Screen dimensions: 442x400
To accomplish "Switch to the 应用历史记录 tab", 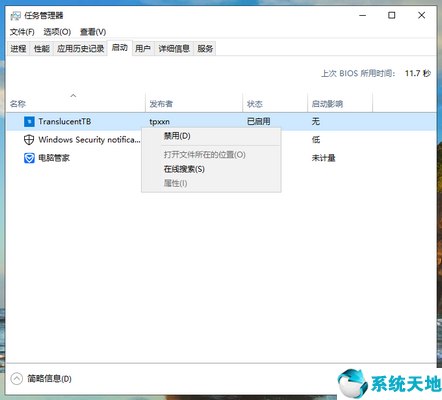I will click(80, 49).
